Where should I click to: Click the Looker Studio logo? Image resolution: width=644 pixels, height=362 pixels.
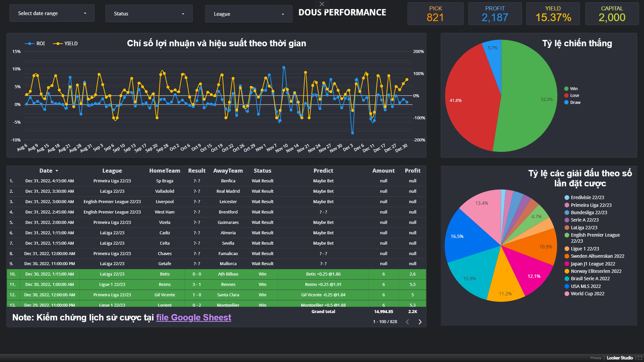tap(620, 358)
